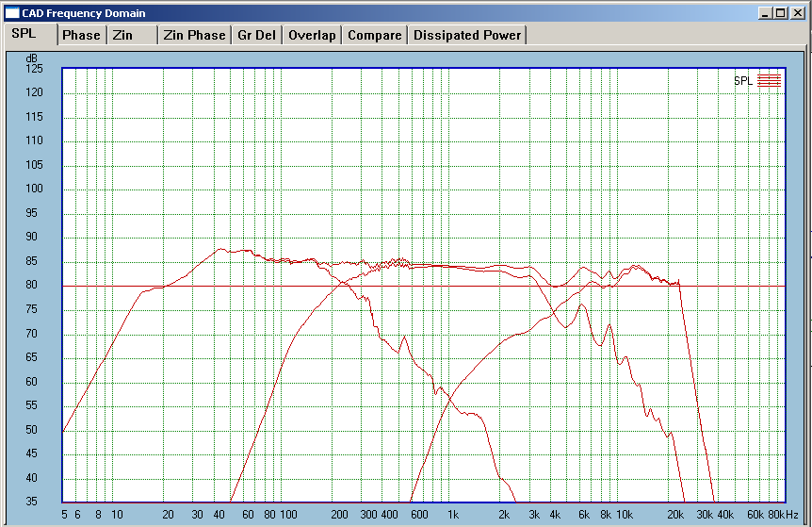Open the Gr Del tab

[x=257, y=35]
